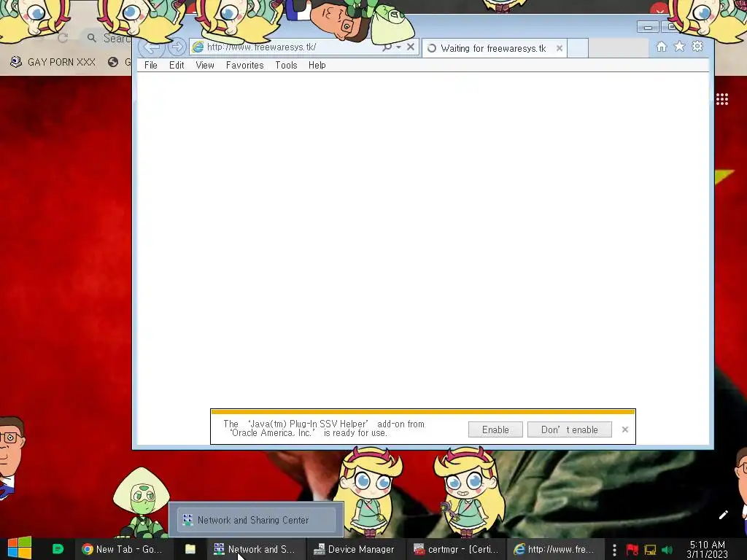The width and height of the screenshot is (747, 560).
Task: Open Favorites star icon in IE
Action: pos(679,46)
